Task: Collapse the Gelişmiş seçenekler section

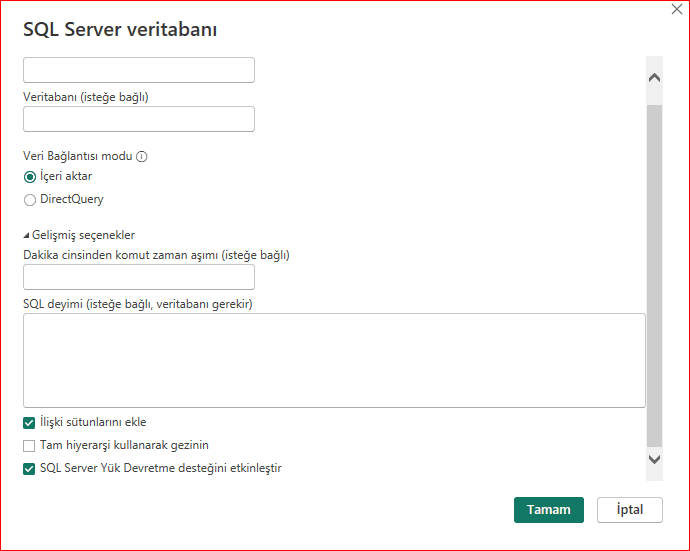Action: coord(27,236)
